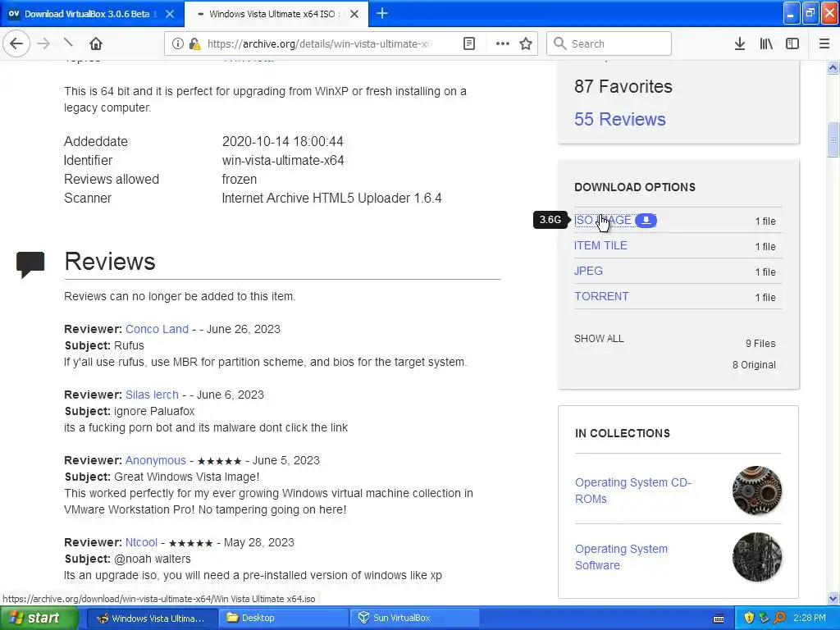The image size is (840, 630).
Task: Open the Firefox downloads panel
Action: click(740, 43)
